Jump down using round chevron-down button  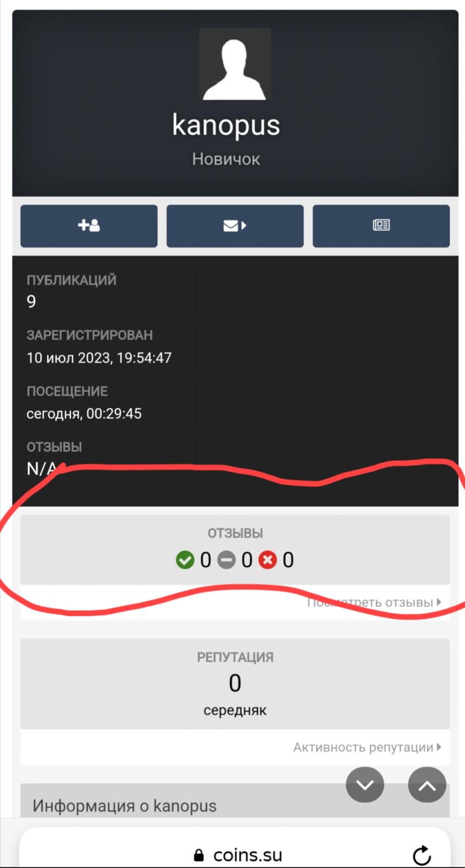click(x=365, y=784)
